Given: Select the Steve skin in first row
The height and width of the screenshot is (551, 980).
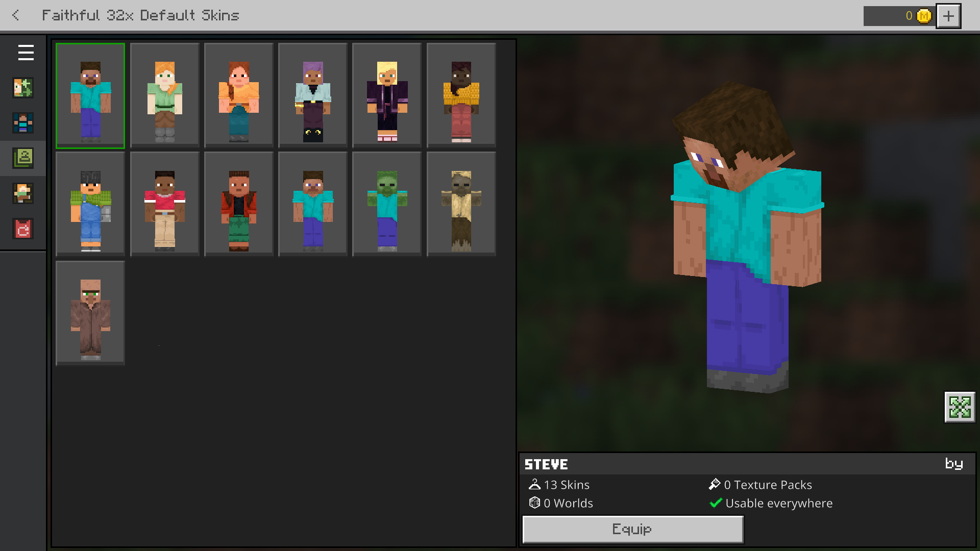Looking at the screenshot, I should tap(90, 96).
